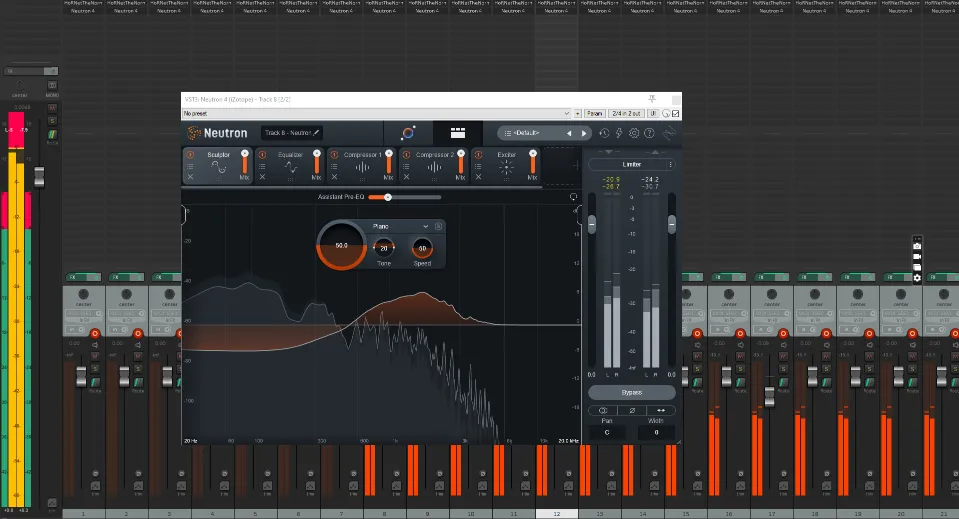
Task: Click the 2/4 in 2 out routing button
Action: coord(626,114)
